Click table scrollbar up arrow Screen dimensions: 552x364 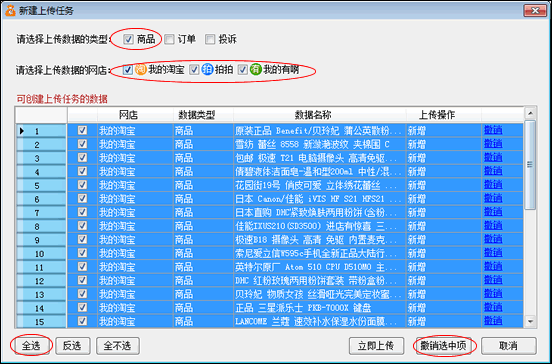tap(530, 113)
